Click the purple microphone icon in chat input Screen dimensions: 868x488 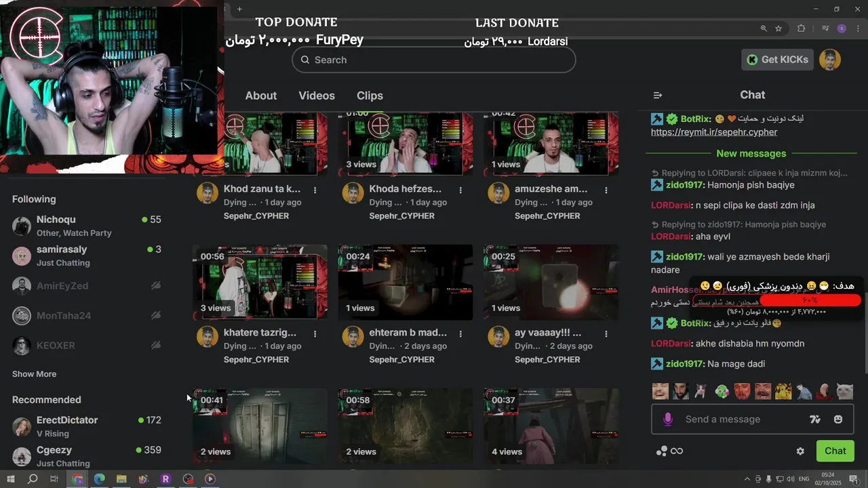click(668, 420)
